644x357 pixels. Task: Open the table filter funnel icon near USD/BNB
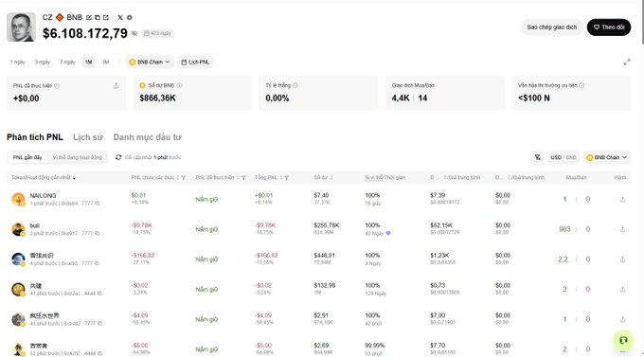538,157
